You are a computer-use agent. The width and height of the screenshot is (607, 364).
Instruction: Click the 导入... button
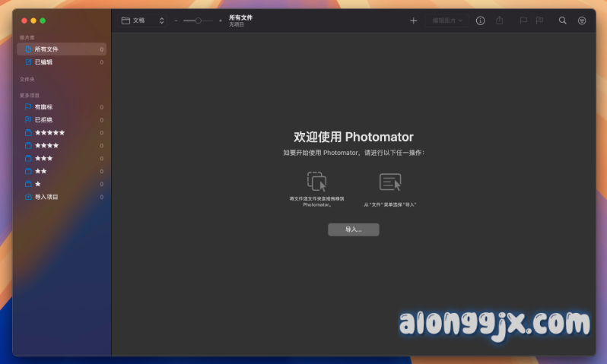tap(353, 229)
